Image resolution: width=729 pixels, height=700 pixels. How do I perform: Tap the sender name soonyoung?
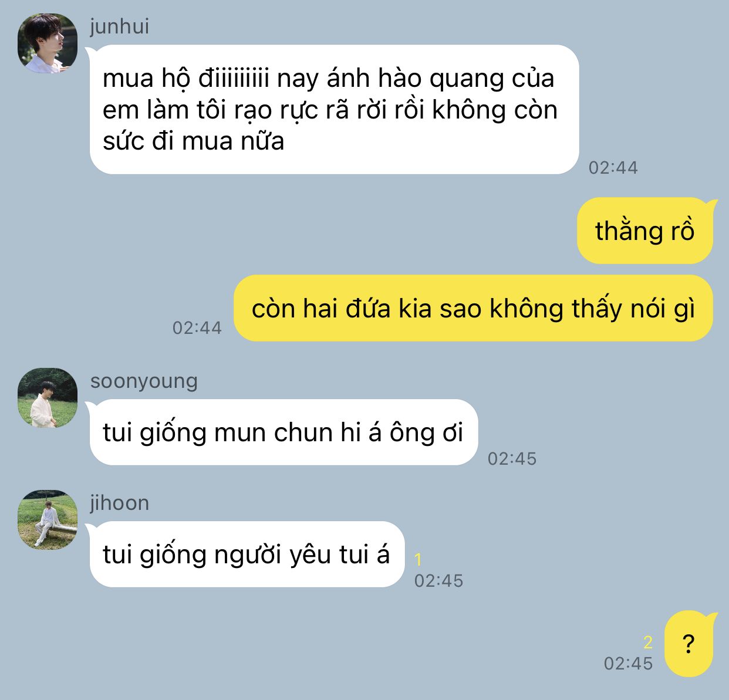click(144, 381)
